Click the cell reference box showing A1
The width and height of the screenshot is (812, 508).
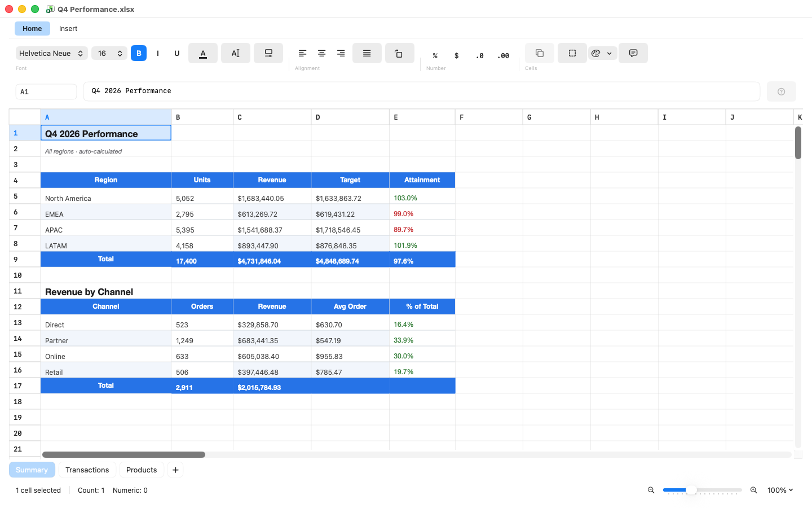pyautogui.click(x=46, y=91)
